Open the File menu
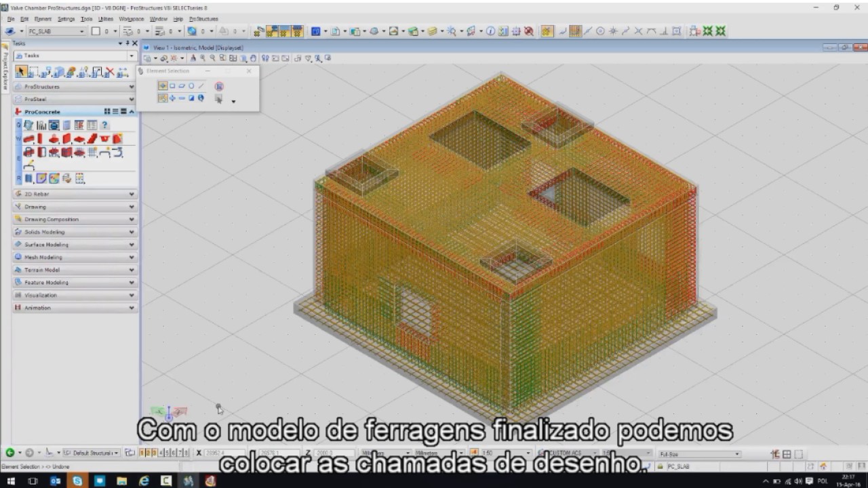868x488 pixels. click(10, 19)
